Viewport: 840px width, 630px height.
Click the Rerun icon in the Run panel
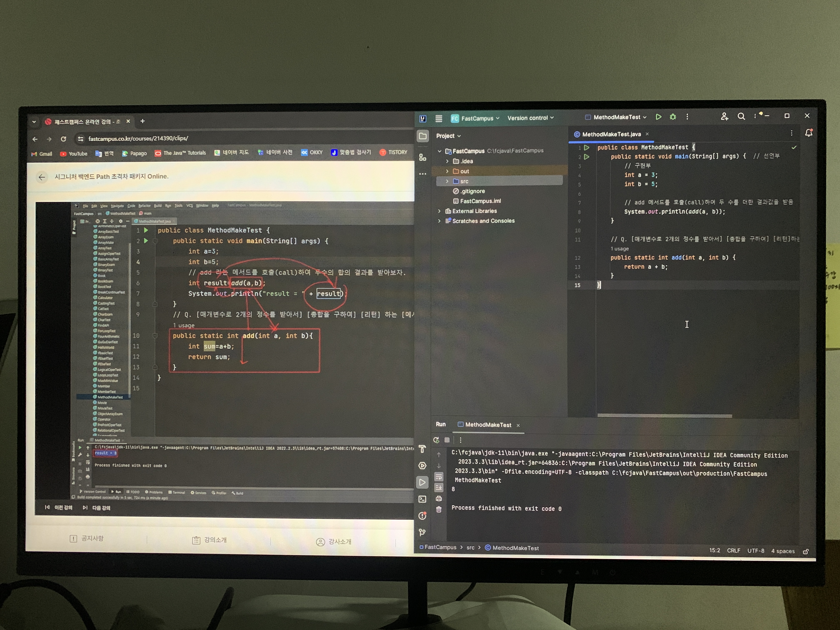pos(436,440)
